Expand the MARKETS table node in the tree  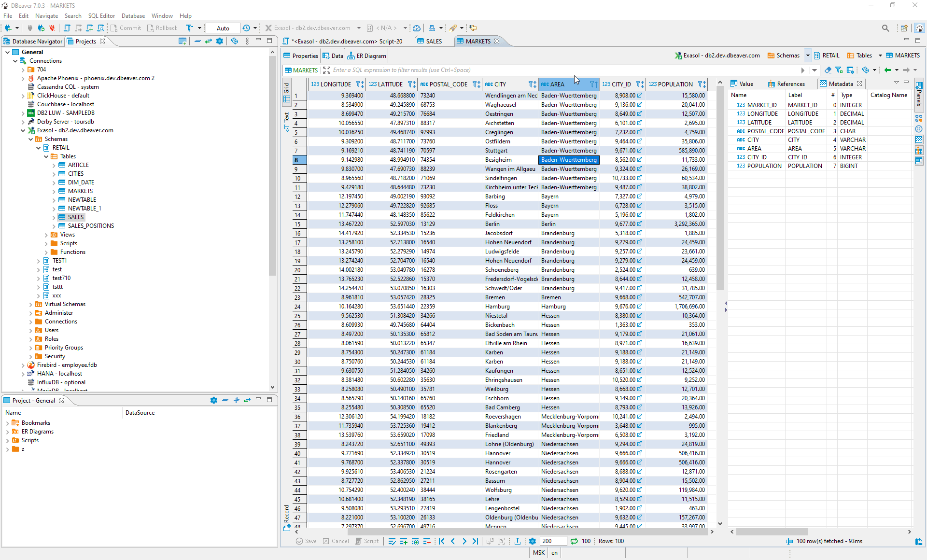pos(54,191)
